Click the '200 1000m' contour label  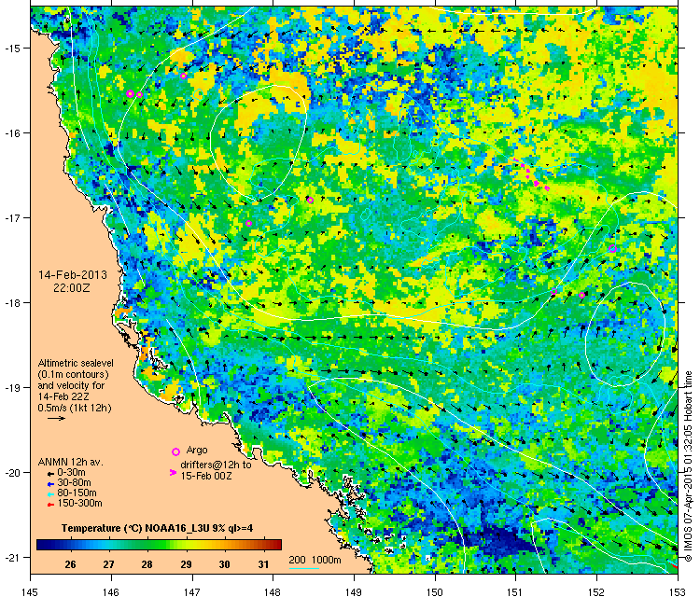pyautogui.click(x=315, y=560)
